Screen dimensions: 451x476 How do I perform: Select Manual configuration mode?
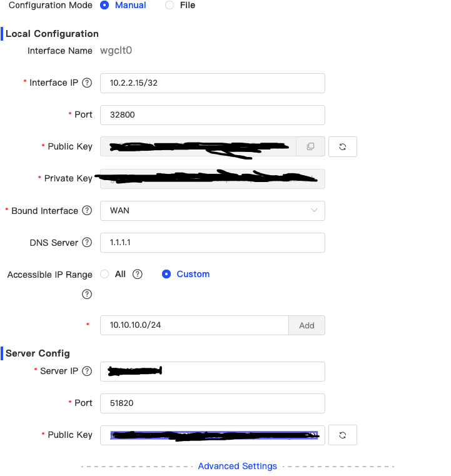click(x=104, y=5)
